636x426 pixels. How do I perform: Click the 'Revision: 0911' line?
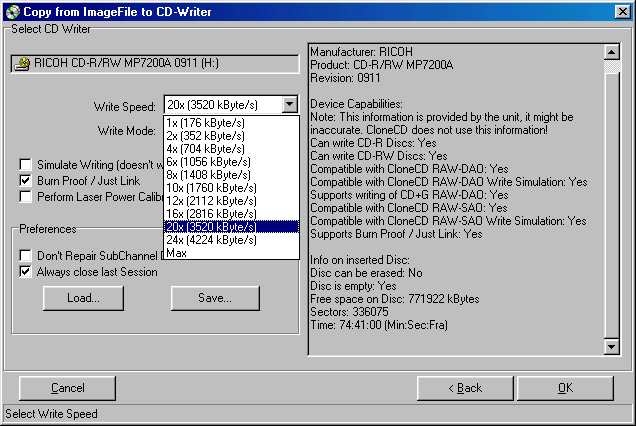click(345, 78)
